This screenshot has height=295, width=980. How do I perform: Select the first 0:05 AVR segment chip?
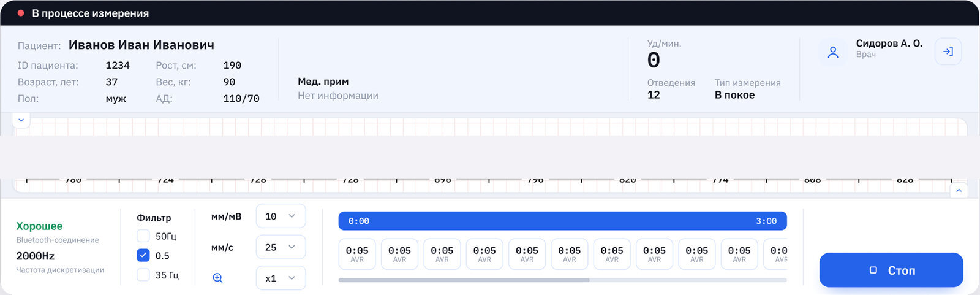[x=357, y=254]
